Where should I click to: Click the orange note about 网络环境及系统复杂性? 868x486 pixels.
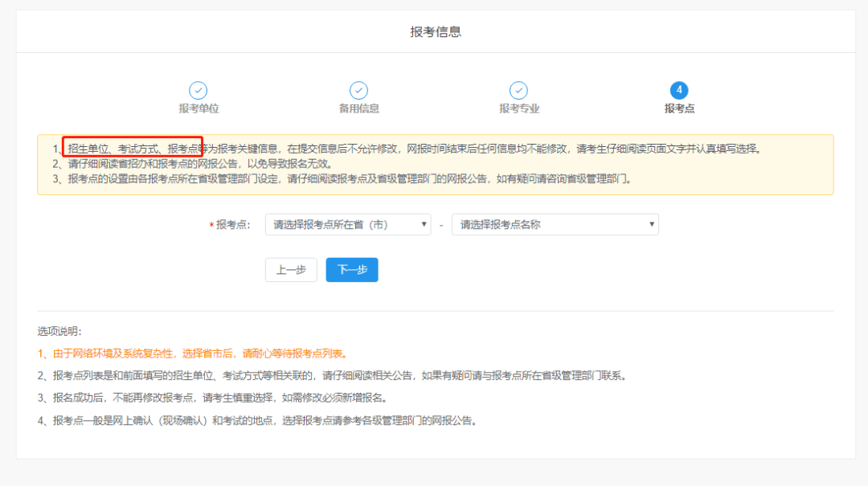point(192,353)
